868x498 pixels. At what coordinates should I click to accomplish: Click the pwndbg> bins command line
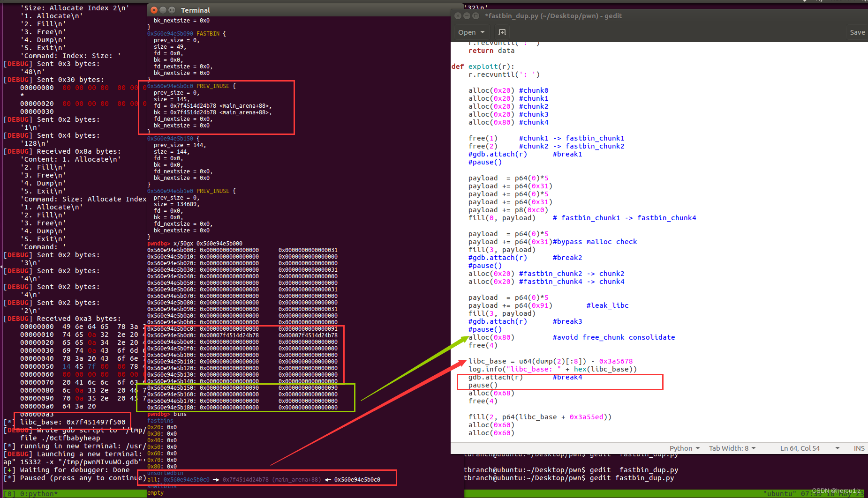(167, 414)
